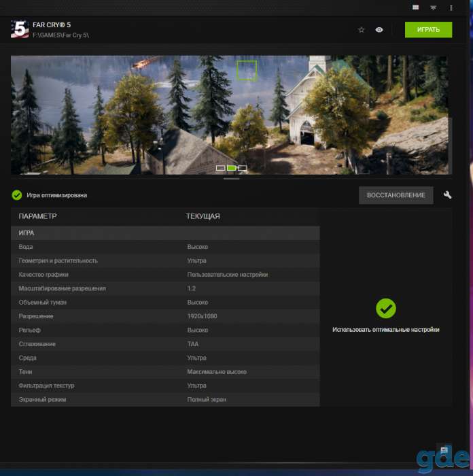Click the large green optimal settings checkmark
This screenshot has height=476, width=473.
click(x=385, y=309)
